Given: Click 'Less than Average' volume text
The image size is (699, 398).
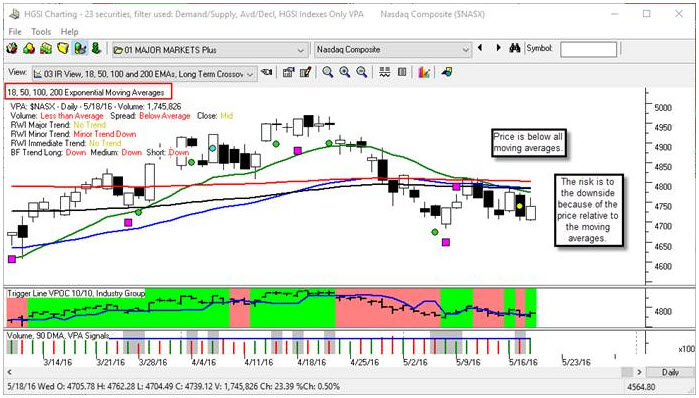Looking at the screenshot, I should (72, 115).
